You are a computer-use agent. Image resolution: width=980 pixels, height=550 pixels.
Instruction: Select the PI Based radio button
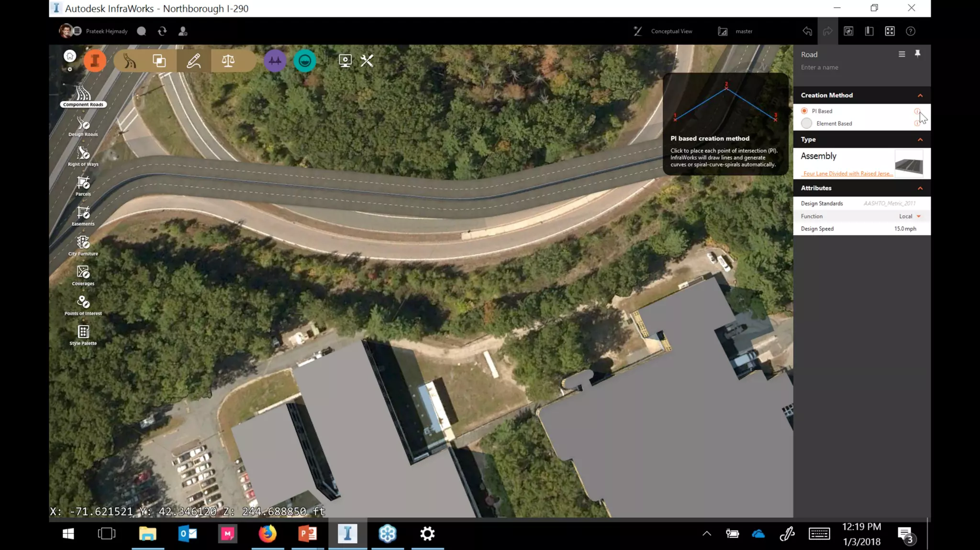click(x=804, y=111)
